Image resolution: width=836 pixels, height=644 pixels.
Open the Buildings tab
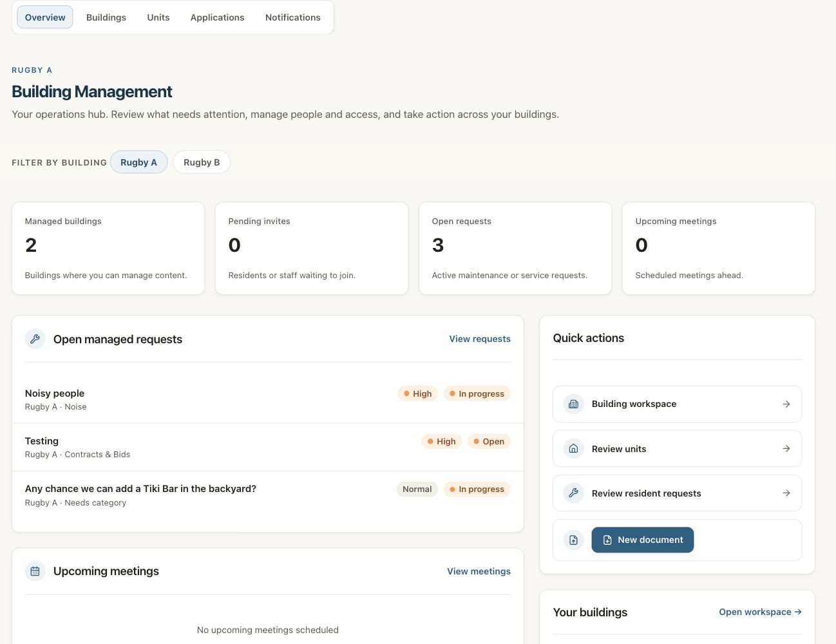tap(106, 17)
